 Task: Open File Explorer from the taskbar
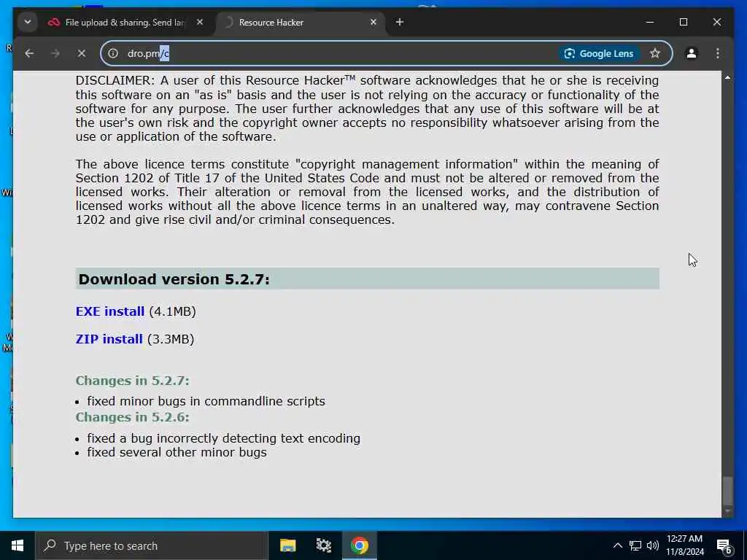point(287,545)
